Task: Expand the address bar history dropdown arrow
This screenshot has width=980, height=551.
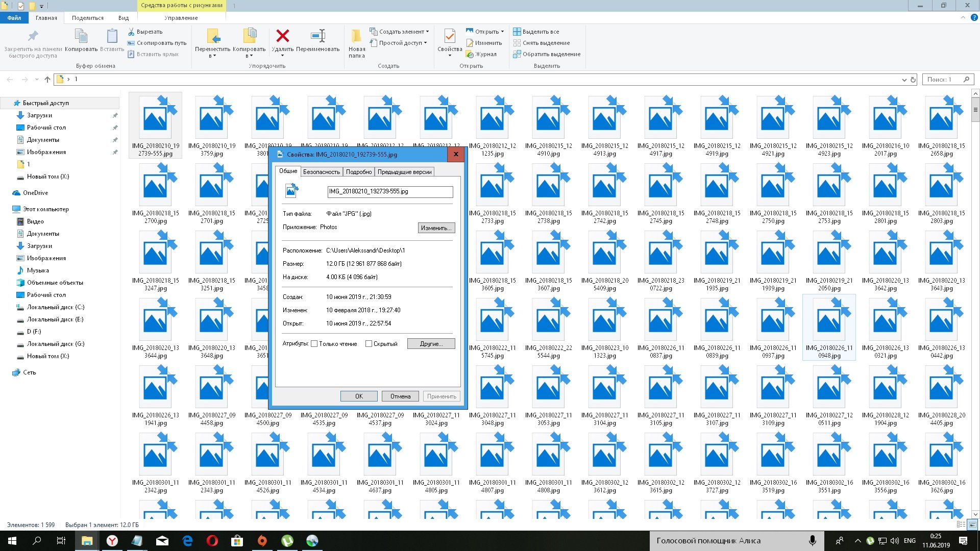Action: [x=904, y=80]
